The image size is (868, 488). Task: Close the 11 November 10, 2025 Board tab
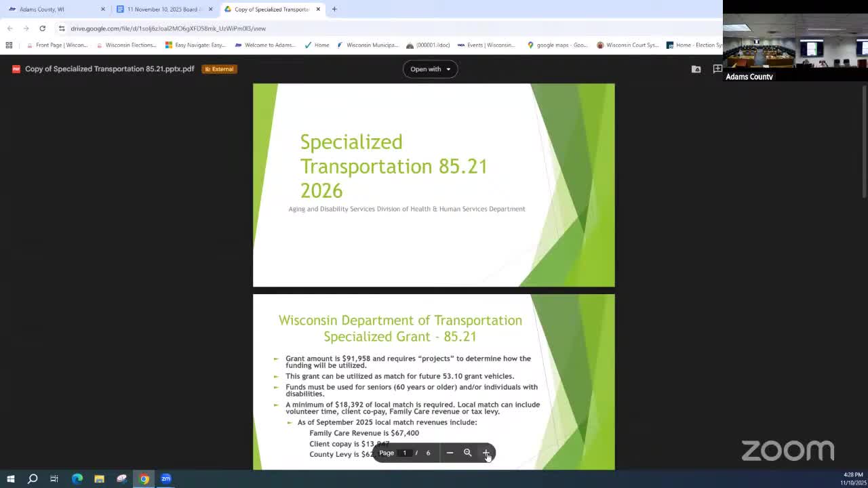(x=210, y=9)
